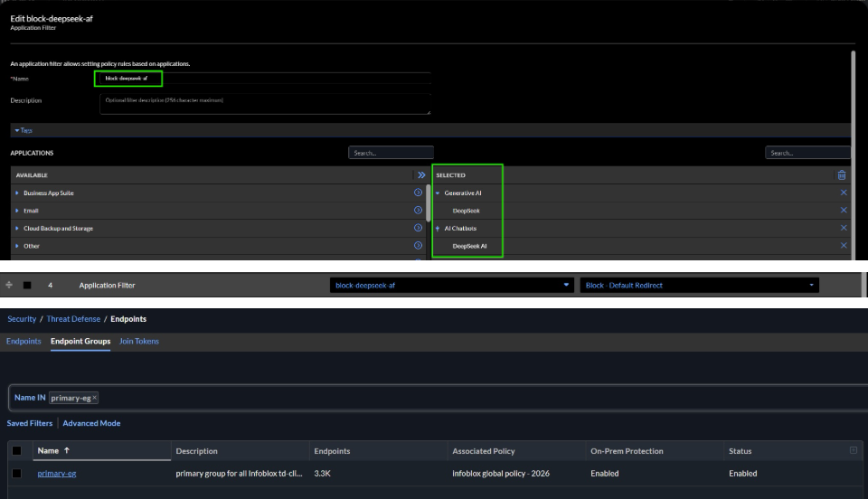Open block-deepseek-af filter dropdown
Screen dimensions: 868x499
451,286
